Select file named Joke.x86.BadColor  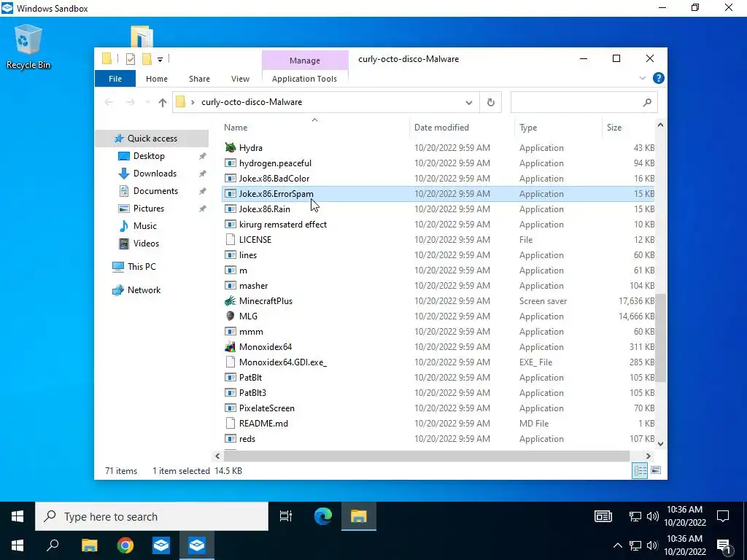pos(274,179)
